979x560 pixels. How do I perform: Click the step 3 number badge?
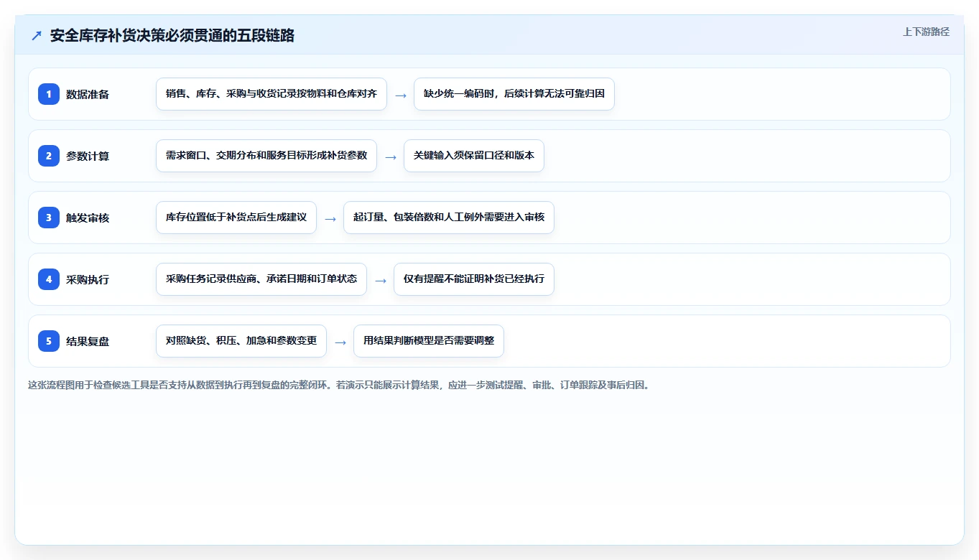49,218
